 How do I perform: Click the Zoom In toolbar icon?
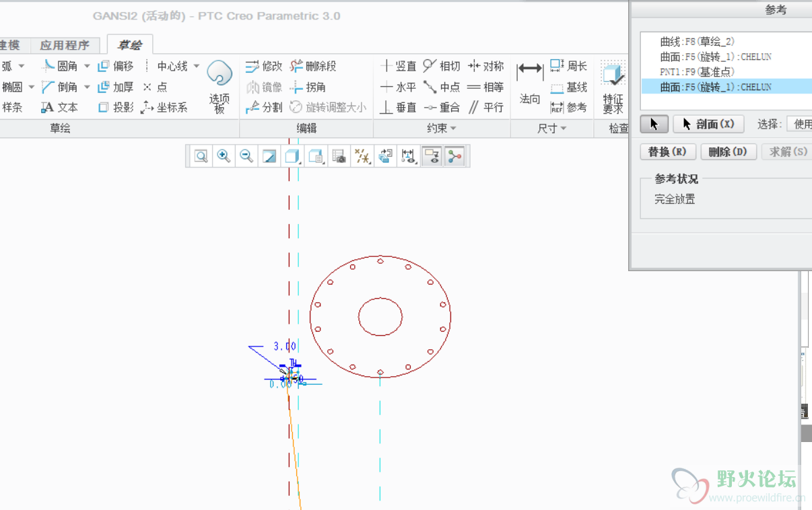click(224, 156)
